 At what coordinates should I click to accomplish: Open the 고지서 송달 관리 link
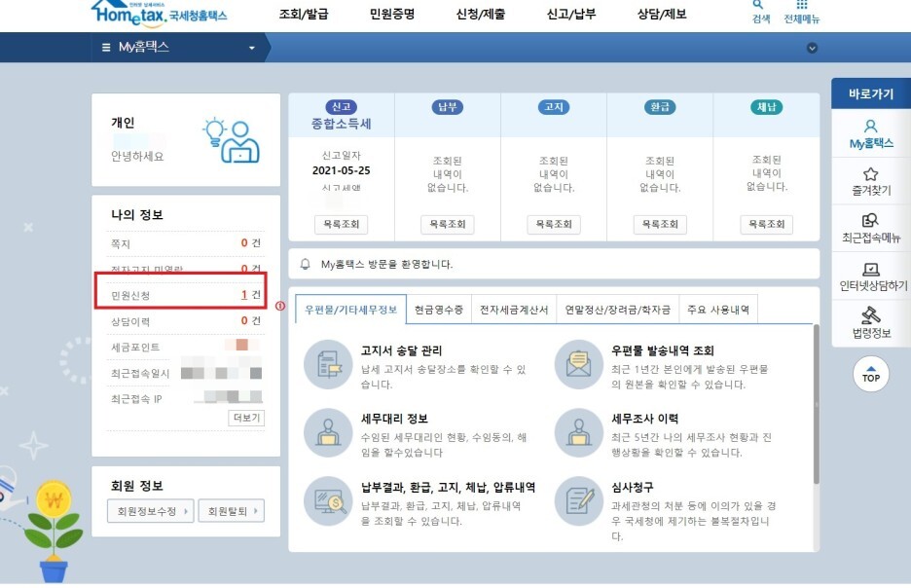401,350
